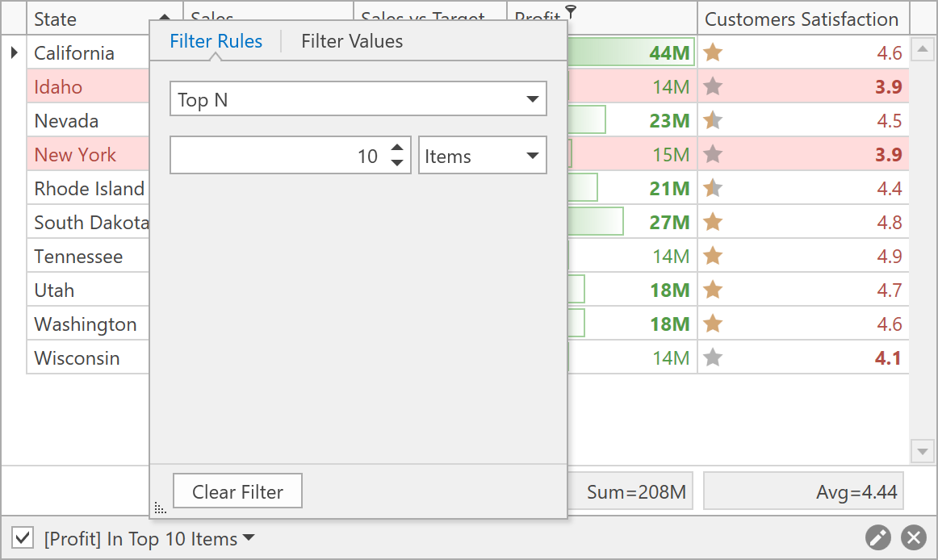Click the star in Washington row
The image size is (938, 560).
[x=713, y=324]
